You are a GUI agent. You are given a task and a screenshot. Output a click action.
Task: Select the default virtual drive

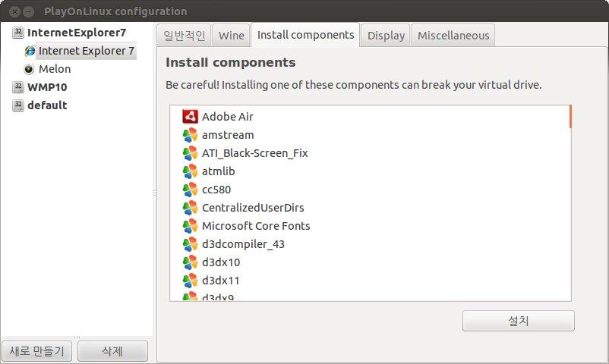tap(47, 105)
